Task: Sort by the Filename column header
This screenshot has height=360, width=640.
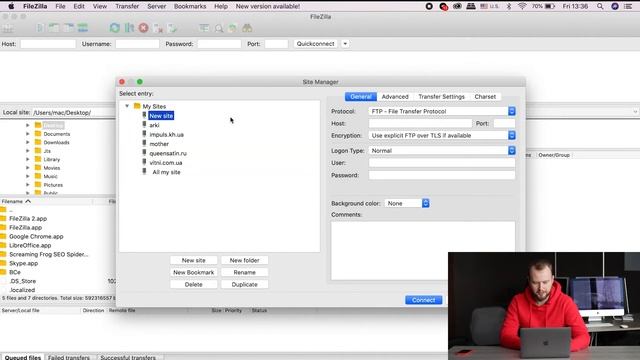Action: point(46,201)
